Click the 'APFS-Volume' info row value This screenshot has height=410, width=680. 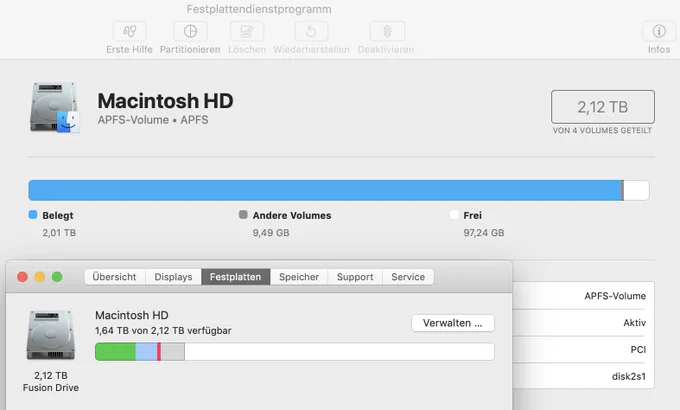click(x=615, y=296)
